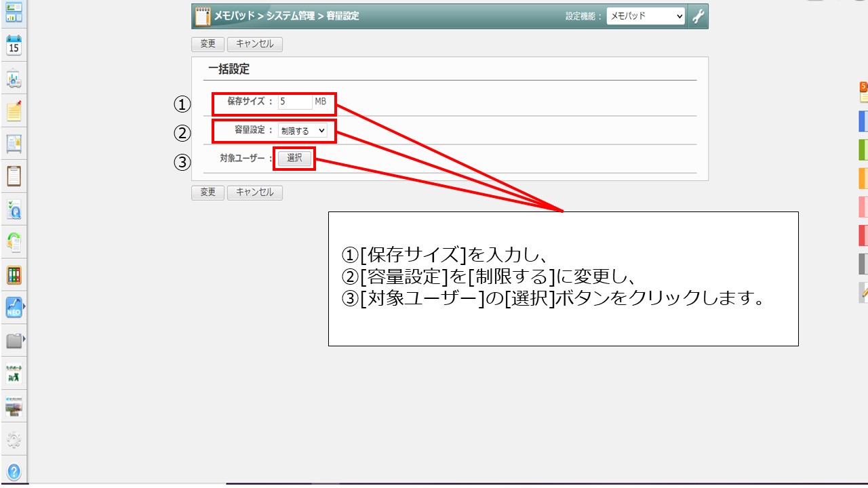Screen dimensions: 868x488
Task: Open the colored binders cabinet icon
Action: pyautogui.click(x=14, y=275)
